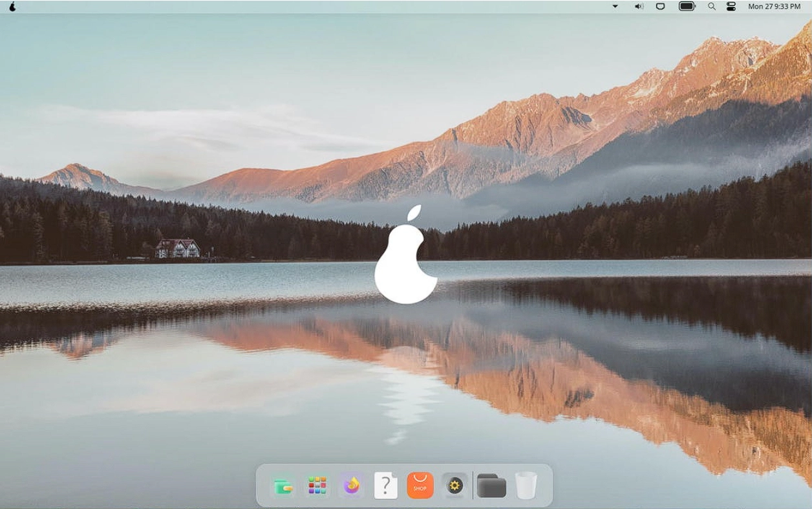The image size is (812, 509).
Task: Open the question mark document icon
Action: (386, 485)
